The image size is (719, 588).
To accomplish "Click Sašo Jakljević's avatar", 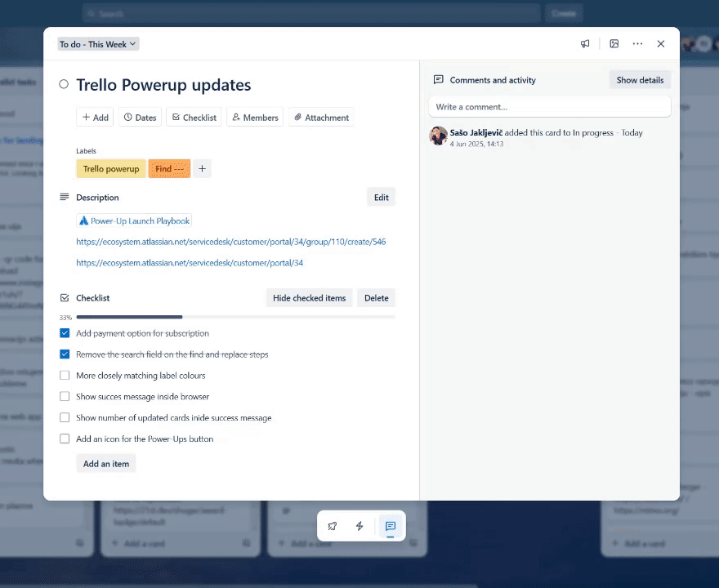I will (439, 136).
